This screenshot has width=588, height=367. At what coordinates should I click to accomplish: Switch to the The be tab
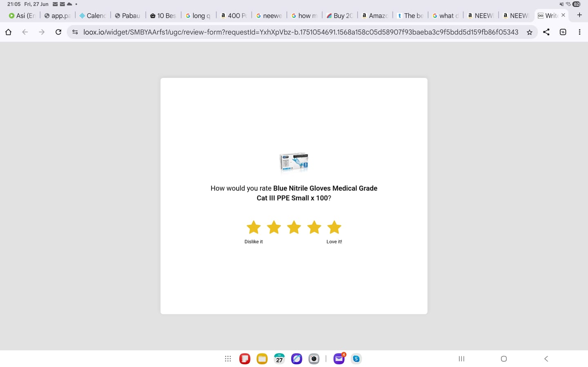410,16
